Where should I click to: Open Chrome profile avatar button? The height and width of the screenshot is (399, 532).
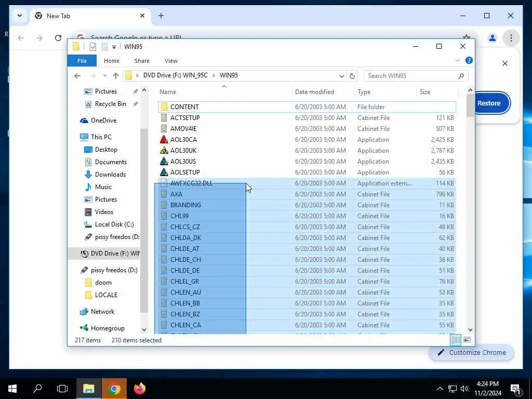tap(493, 37)
